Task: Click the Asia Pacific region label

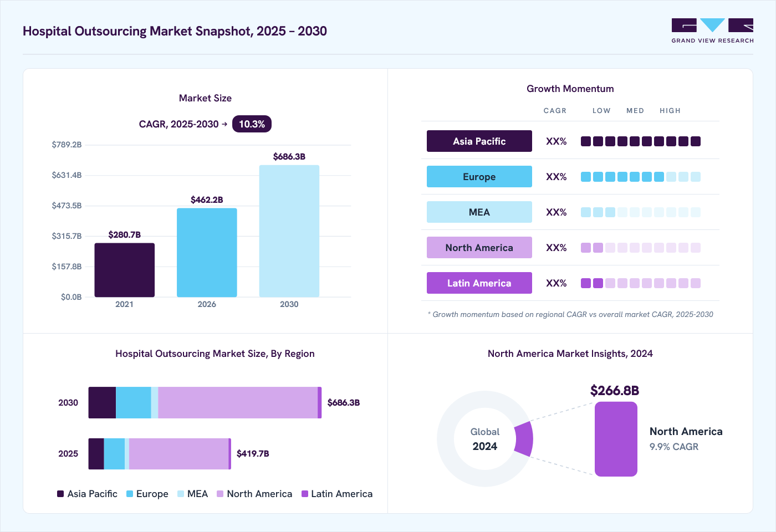Action: tap(479, 141)
